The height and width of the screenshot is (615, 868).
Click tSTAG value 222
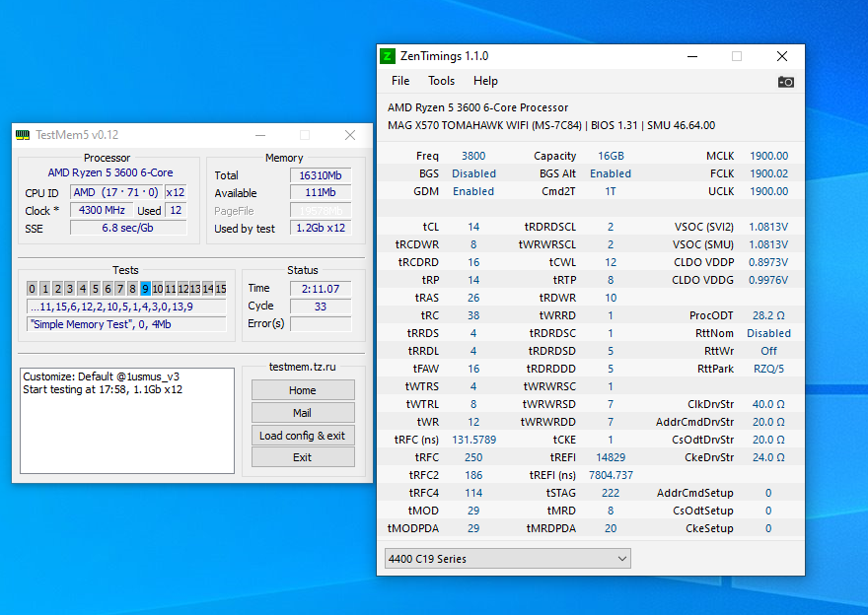[x=611, y=493]
